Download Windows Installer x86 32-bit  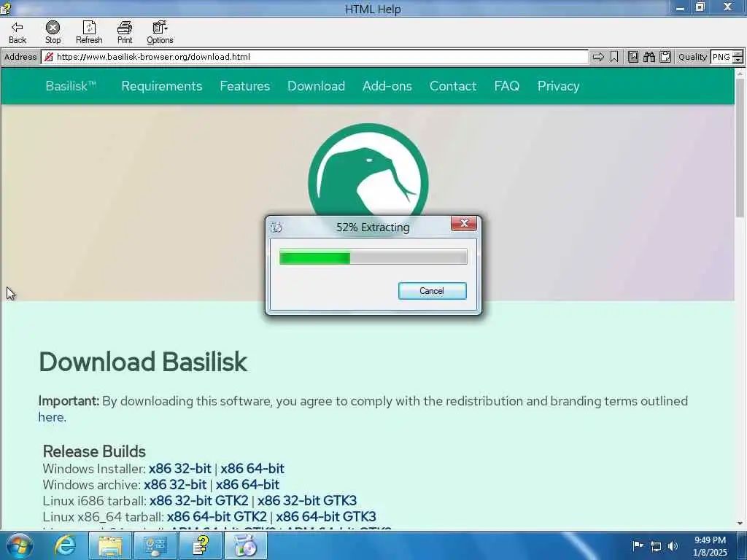point(179,469)
